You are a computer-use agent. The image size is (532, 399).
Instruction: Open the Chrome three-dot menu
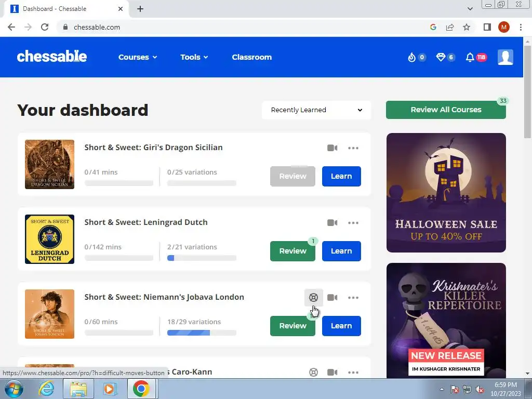point(521,27)
